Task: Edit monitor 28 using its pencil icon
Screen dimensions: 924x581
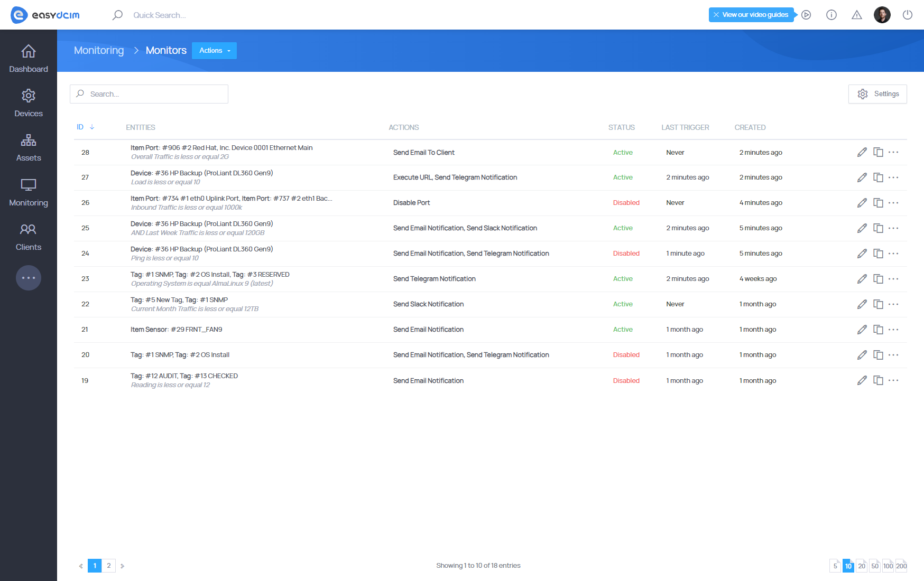Action: [862, 152]
